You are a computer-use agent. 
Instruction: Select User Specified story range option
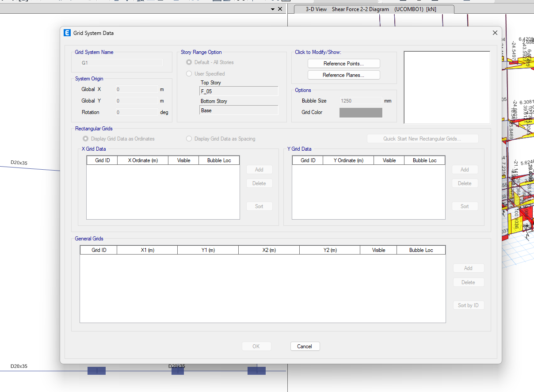189,74
